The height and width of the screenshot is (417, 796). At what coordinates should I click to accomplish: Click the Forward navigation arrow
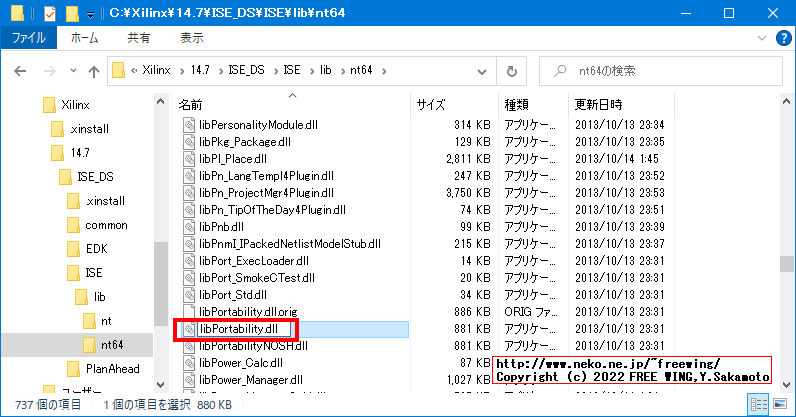49,71
